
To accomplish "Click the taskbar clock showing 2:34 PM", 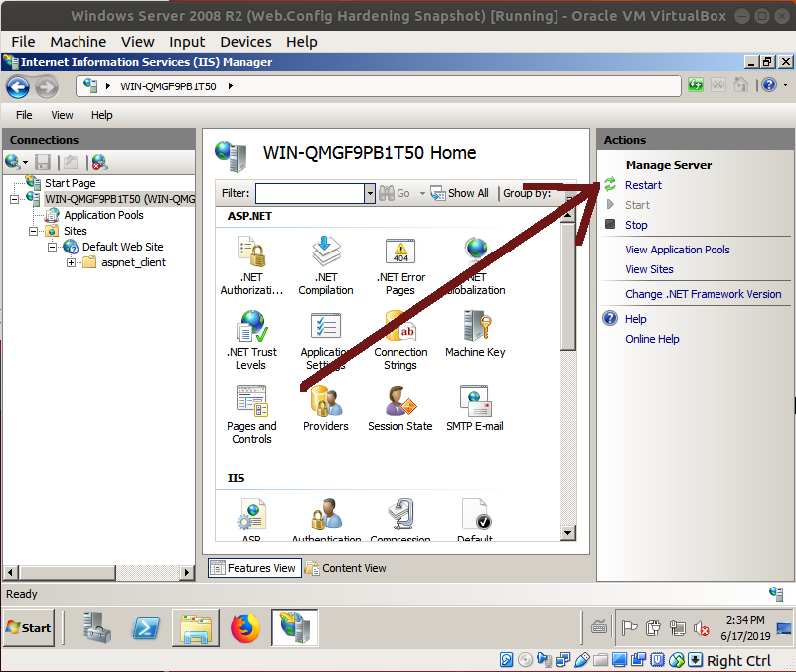I will coord(745,628).
